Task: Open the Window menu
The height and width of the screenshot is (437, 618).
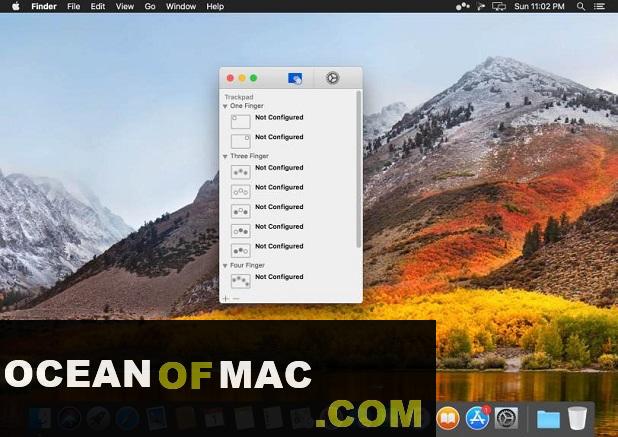Action: pos(181,6)
